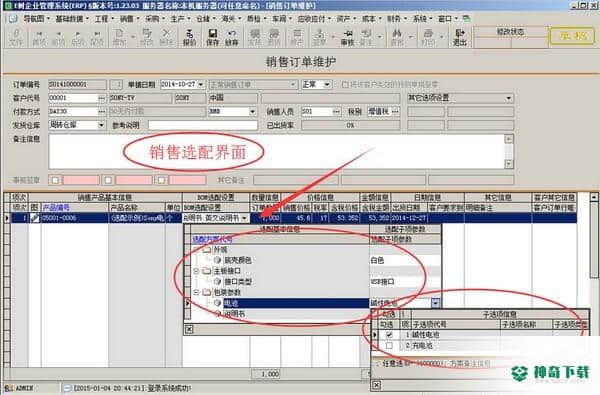
Task: Close the sub-option panel with X
Action: [x=376, y=385]
